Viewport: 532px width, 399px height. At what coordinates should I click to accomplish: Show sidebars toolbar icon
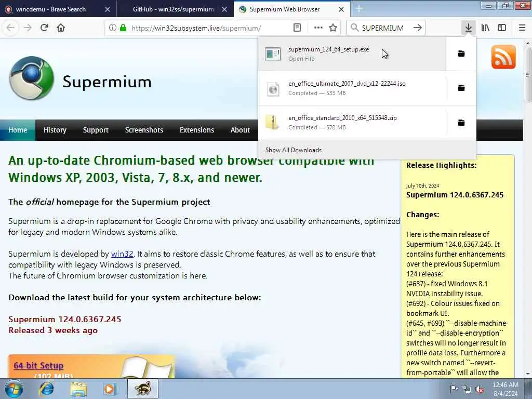tap(502, 28)
